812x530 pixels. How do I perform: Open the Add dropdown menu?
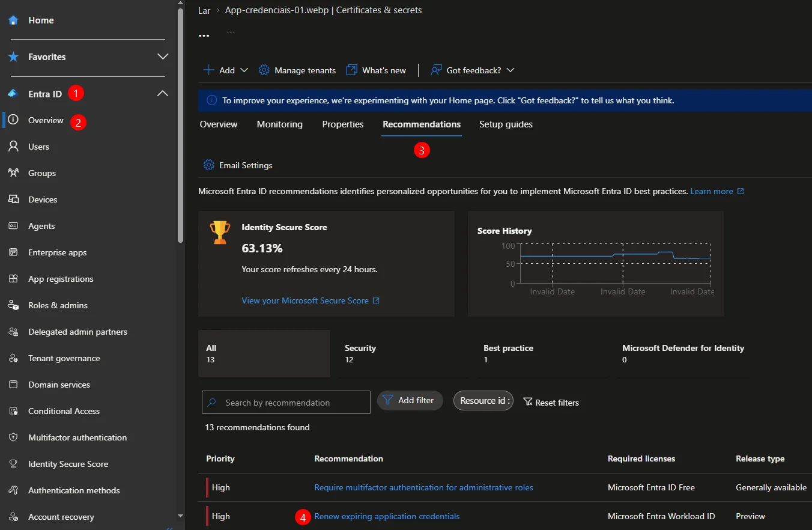(x=226, y=70)
